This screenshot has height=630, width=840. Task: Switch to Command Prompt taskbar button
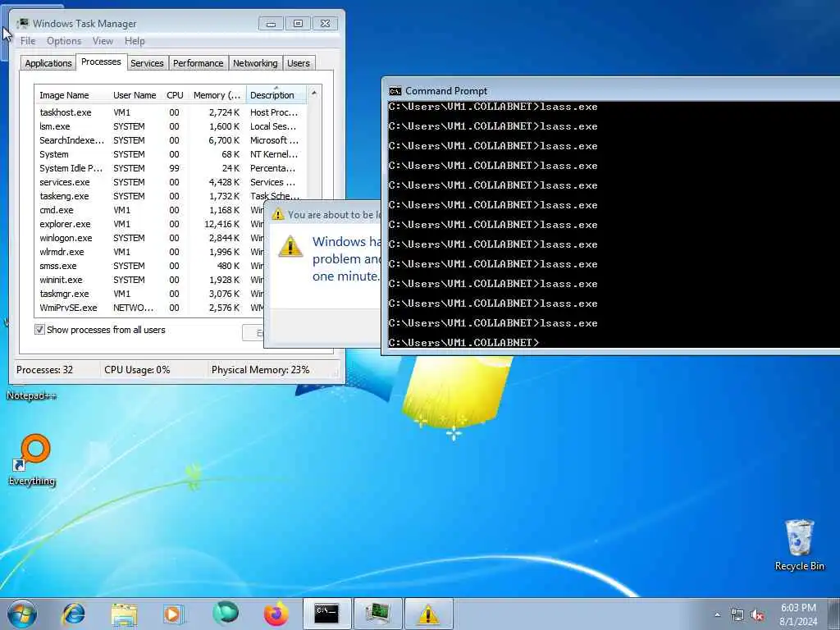[326, 614]
